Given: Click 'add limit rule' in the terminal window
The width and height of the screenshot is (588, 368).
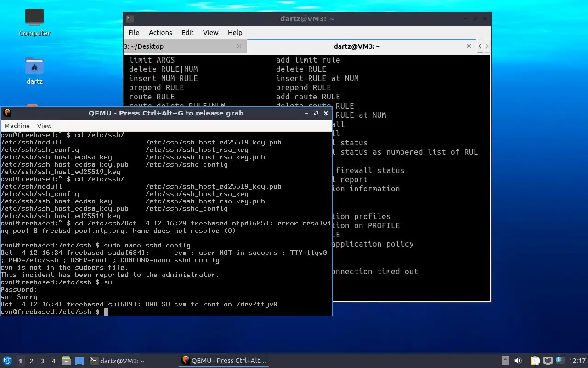Looking at the screenshot, I should pyautogui.click(x=308, y=60).
